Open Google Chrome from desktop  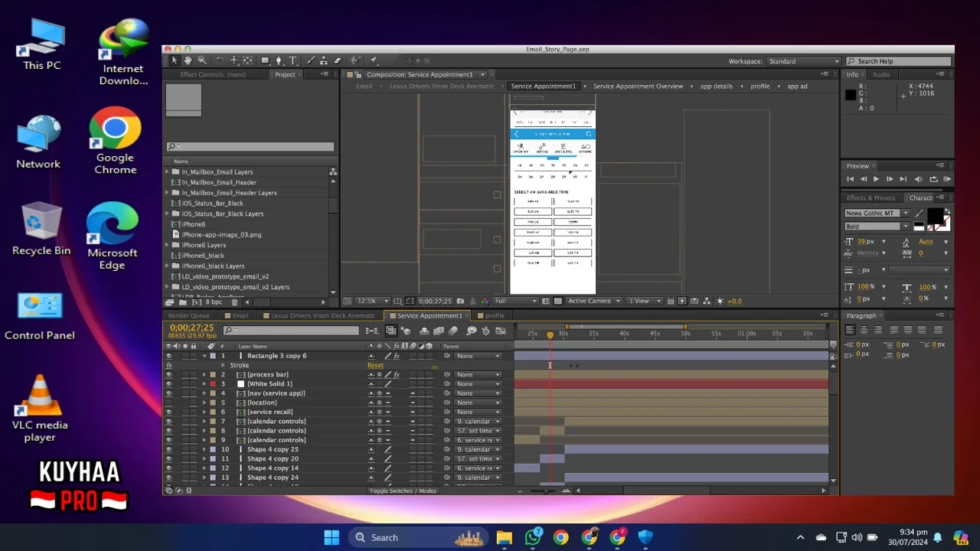(115, 141)
